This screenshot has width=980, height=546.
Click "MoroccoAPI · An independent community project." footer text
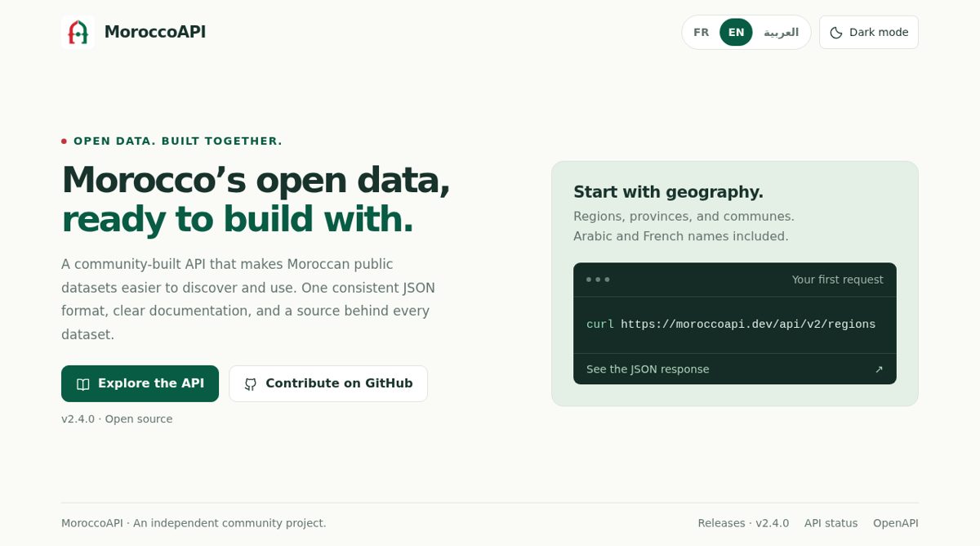point(194,523)
